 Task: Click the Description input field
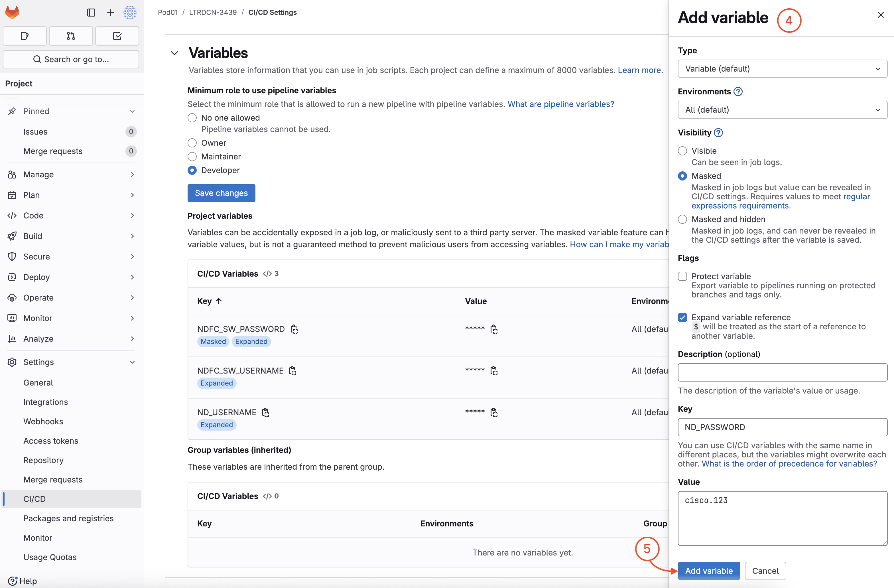(x=782, y=372)
